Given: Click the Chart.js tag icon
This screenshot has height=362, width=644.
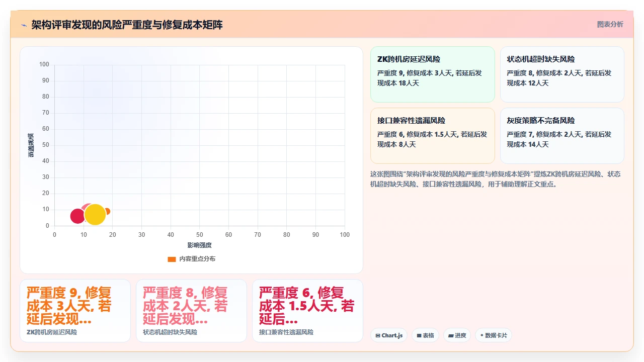Looking at the screenshot, I should [378, 335].
